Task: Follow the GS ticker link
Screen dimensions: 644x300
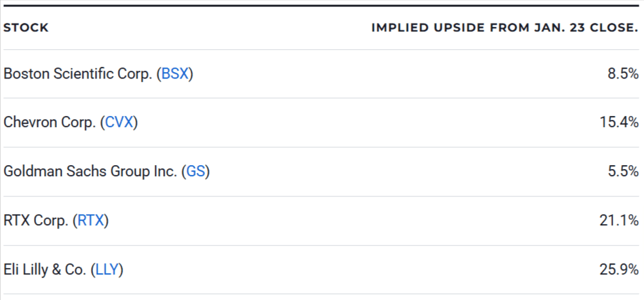Action: (195, 172)
